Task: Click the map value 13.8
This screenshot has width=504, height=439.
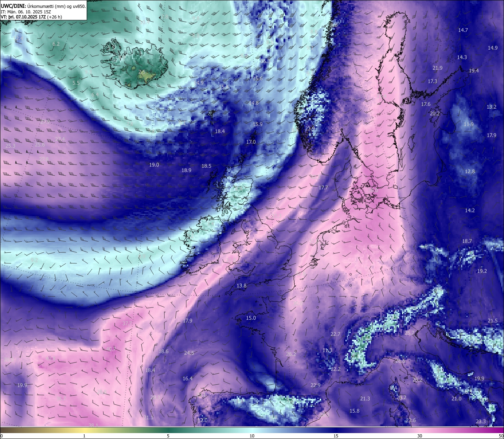Action: click(241, 285)
